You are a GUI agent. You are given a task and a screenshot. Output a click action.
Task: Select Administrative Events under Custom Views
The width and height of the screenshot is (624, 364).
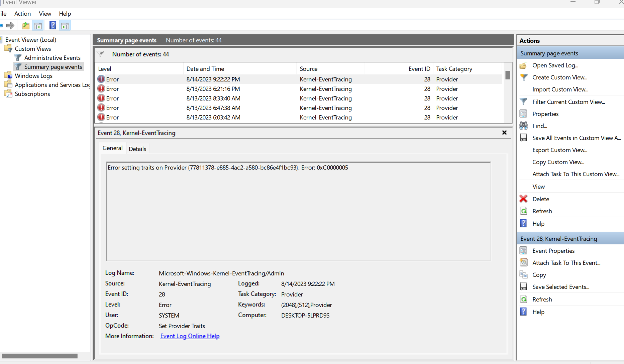[x=52, y=57]
